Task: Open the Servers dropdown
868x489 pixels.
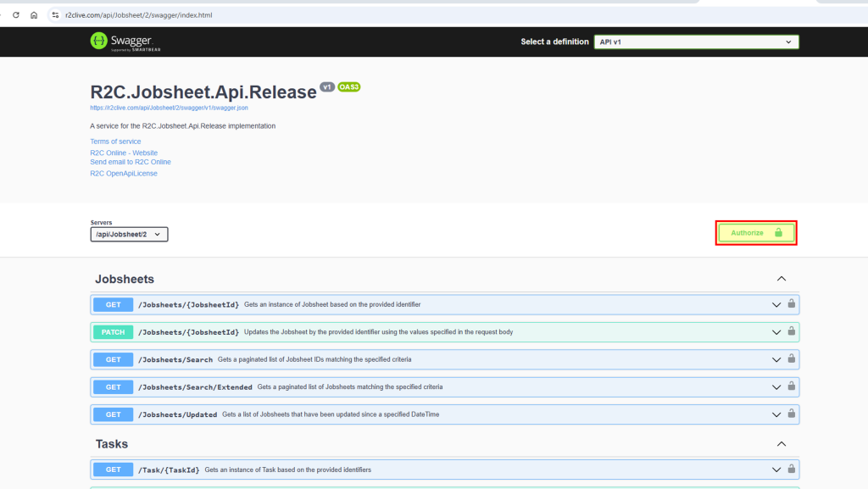Action: [x=128, y=235]
